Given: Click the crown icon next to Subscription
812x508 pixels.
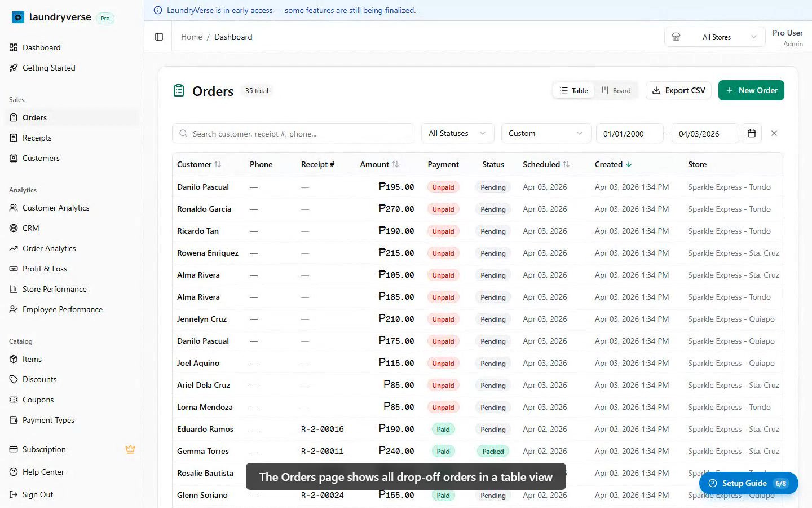Looking at the screenshot, I should (130, 449).
